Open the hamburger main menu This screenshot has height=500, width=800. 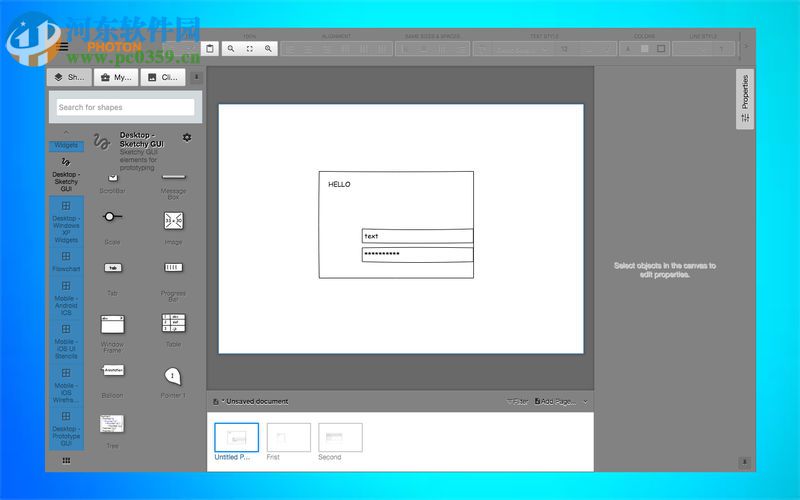point(63,47)
